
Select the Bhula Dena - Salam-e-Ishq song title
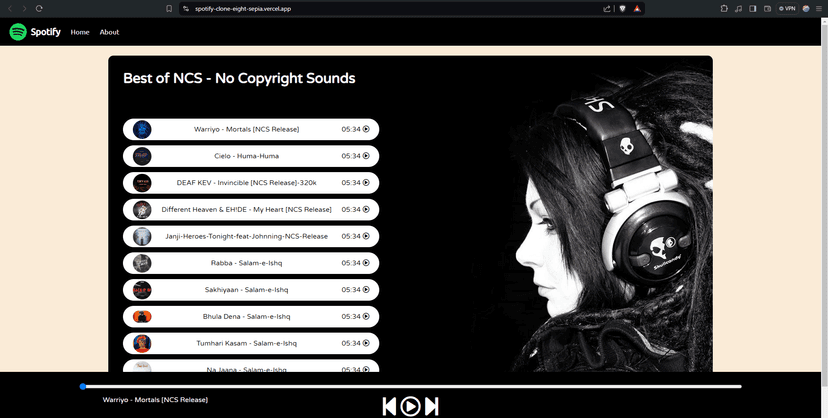point(246,317)
